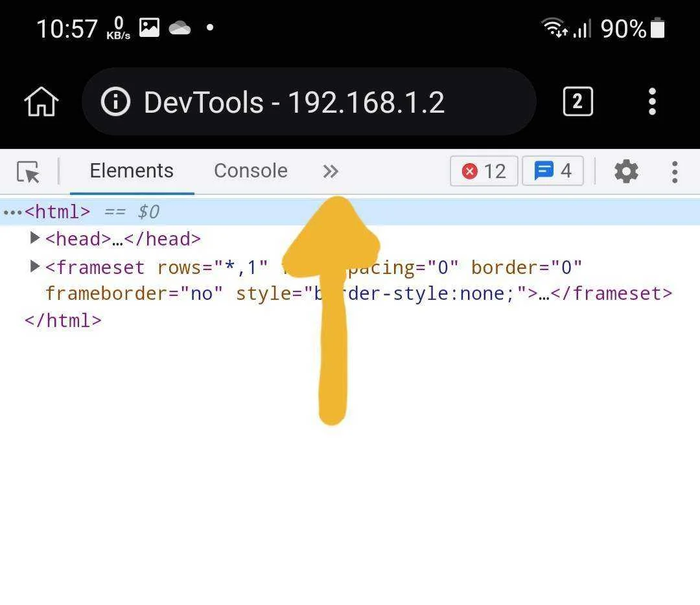Click the ellipsis before <html> node
Screen dimensions: 700x605
(x=12, y=213)
